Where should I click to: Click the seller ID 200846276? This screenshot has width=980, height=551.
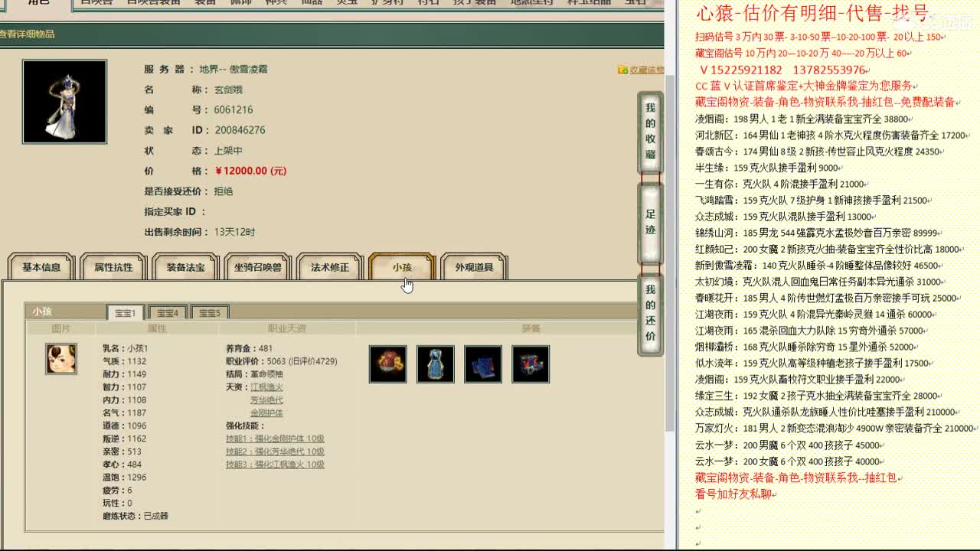pos(240,130)
